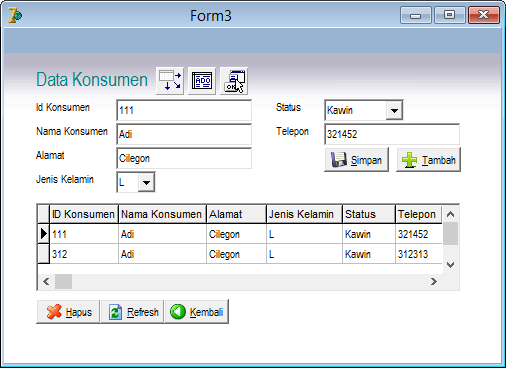This screenshot has height=368, width=506.
Task: Focus the Id Konsumen input field
Action: (184, 110)
